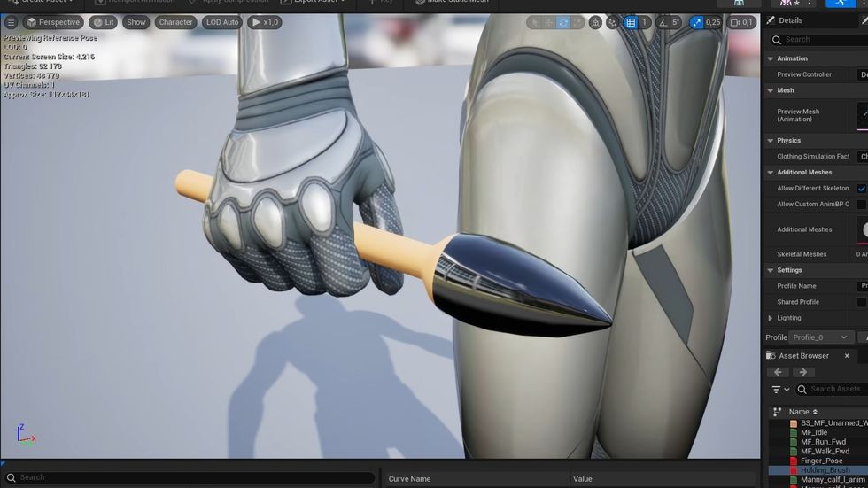Open the LOD Auto dropdown
Image resolution: width=868 pixels, height=488 pixels.
point(222,22)
